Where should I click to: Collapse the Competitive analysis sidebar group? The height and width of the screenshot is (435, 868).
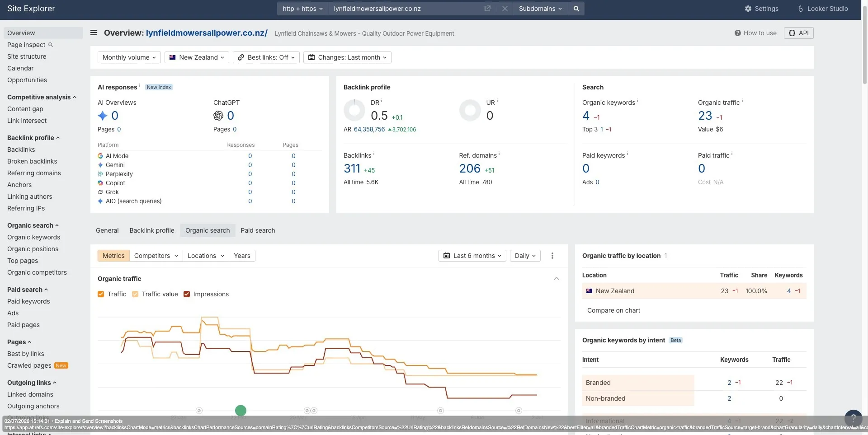tap(42, 97)
